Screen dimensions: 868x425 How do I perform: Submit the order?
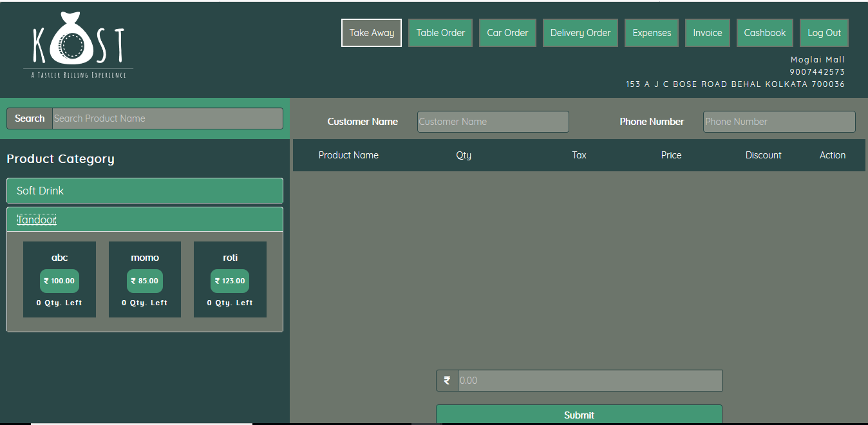[579, 415]
